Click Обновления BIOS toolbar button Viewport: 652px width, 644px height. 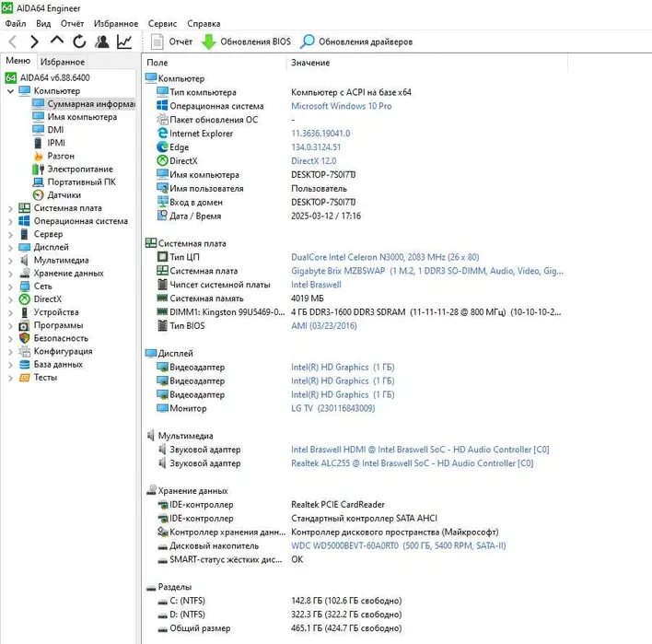pos(246,41)
